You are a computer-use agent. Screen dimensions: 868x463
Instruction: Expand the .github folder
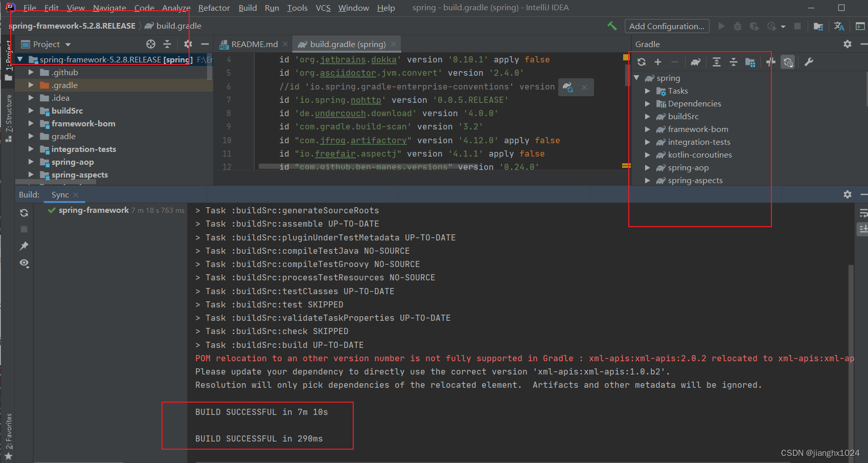[31, 72]
